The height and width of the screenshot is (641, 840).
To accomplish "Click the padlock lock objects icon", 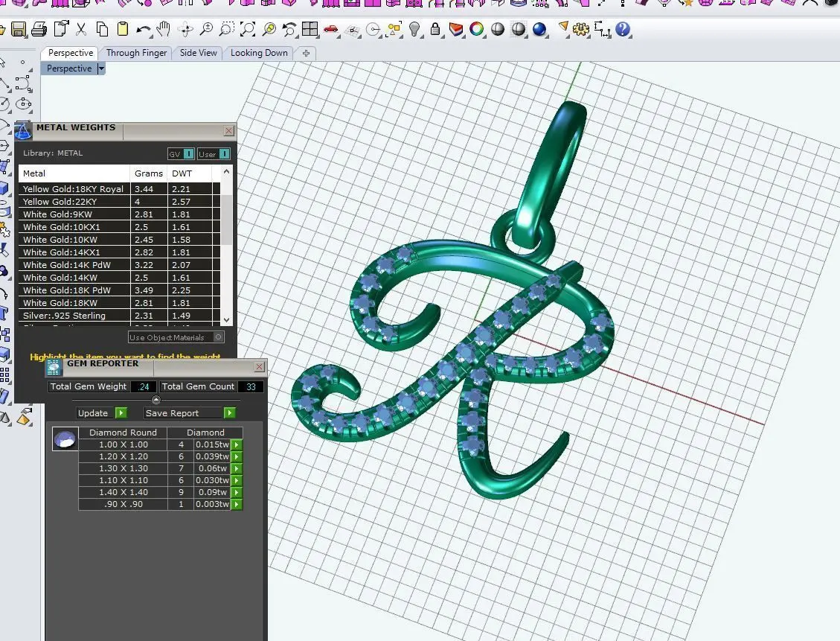I will click(x=435, y=29).
